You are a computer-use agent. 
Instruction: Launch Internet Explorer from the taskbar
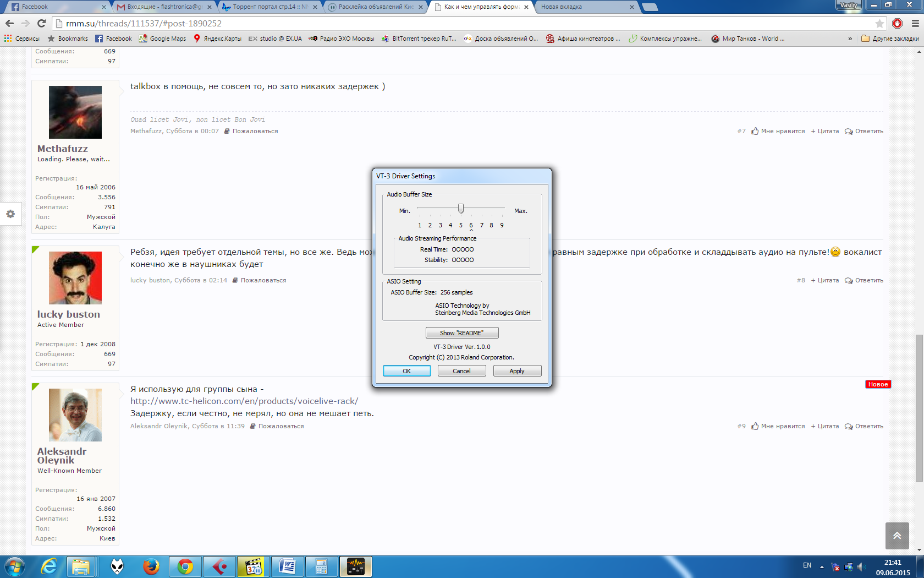click(x=49, y=566)
